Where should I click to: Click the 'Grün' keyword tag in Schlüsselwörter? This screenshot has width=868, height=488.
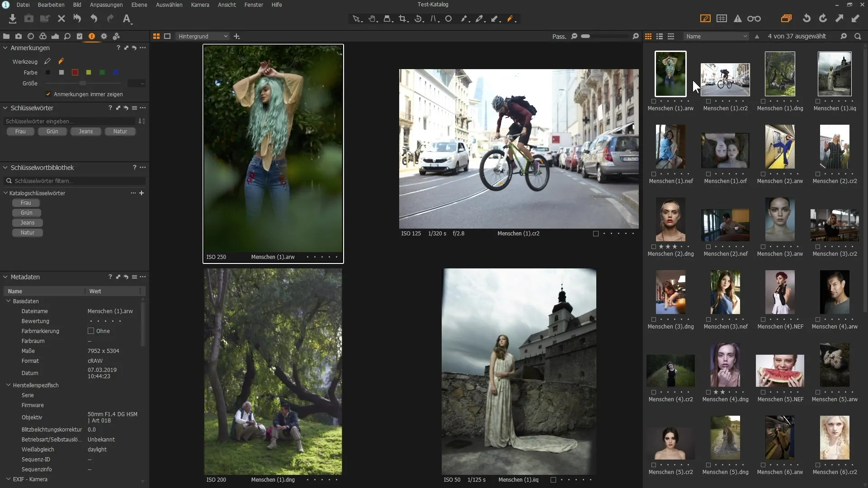coord(52,131)
